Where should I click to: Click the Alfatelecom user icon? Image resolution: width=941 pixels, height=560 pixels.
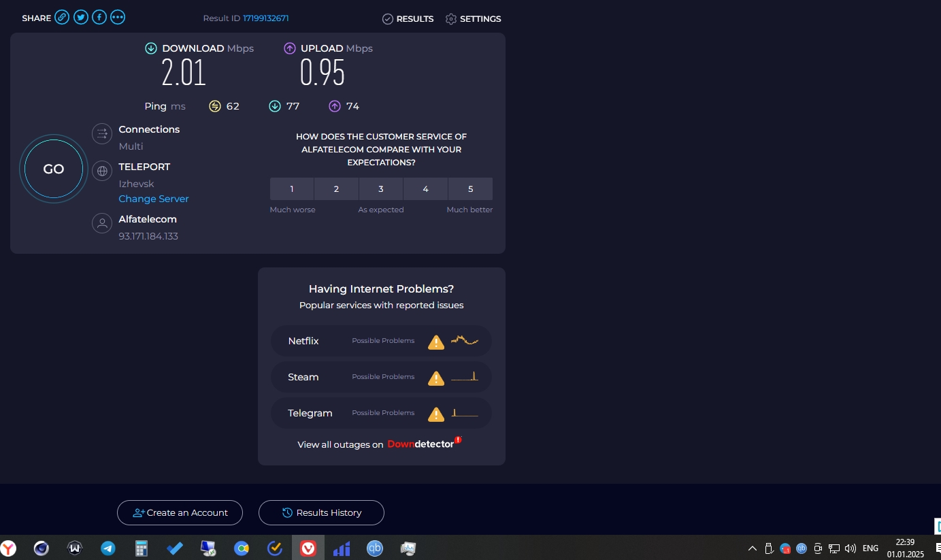[102, 223]
